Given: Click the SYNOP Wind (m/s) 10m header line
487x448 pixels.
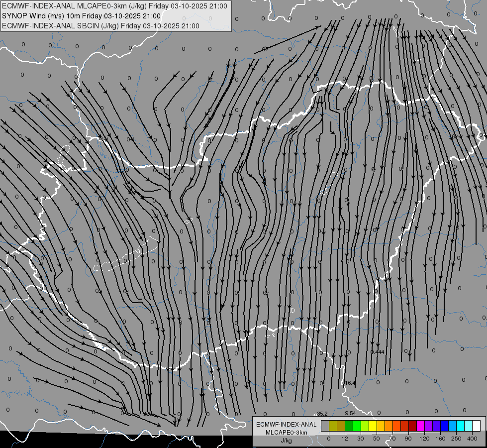Looking at the screenshot, I should coord(82,16).
